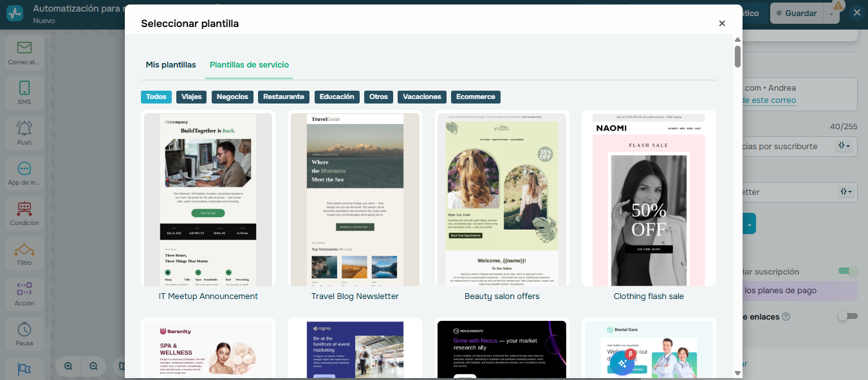Filter templates by Todos
The width and height of the screenshot is (868, 380).
(x=156, y=97)
